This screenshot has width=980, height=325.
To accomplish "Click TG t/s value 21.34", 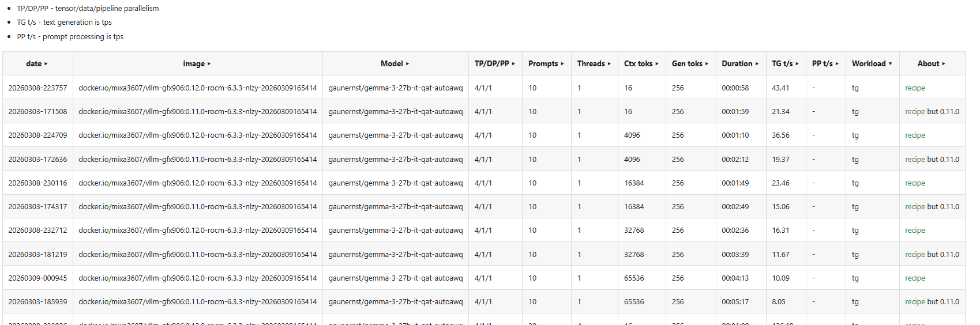I will (780, 112).
